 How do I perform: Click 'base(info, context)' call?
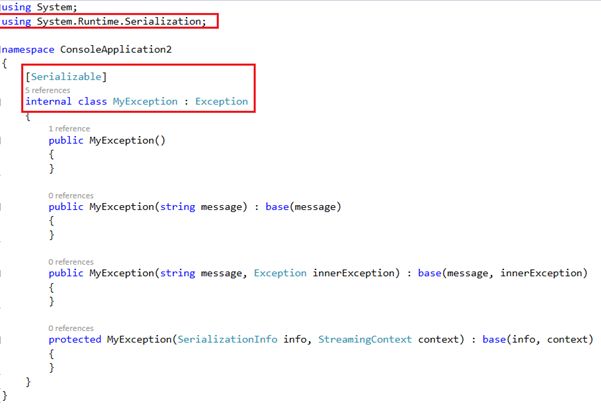(537, 339)
